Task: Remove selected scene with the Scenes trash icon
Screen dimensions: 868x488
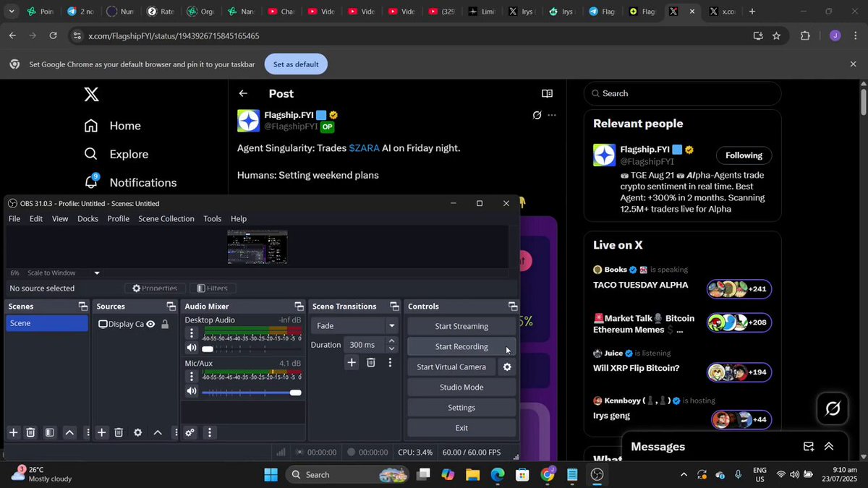Action: [30, 432]
